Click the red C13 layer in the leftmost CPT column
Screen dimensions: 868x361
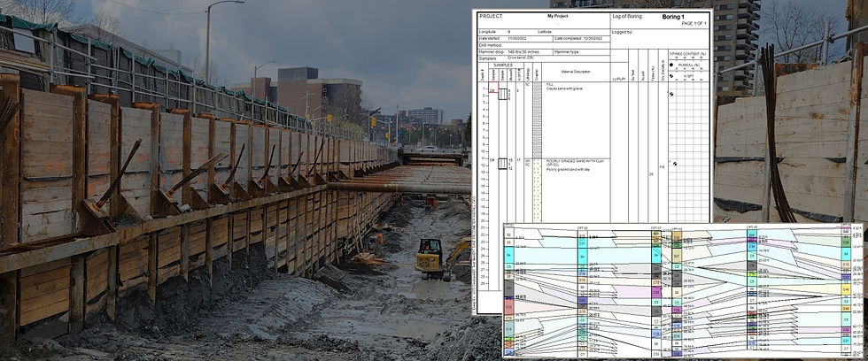tap(508, 307)
